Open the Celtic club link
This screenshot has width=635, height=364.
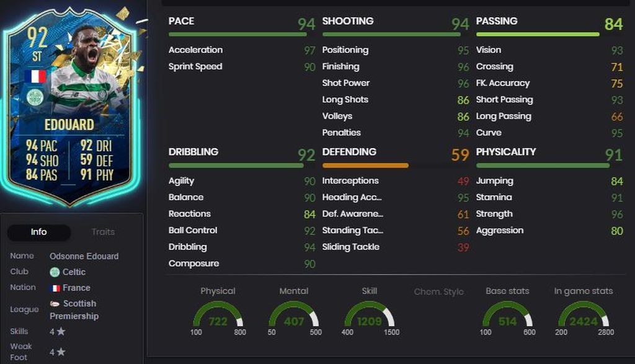(x=74, y=272)
